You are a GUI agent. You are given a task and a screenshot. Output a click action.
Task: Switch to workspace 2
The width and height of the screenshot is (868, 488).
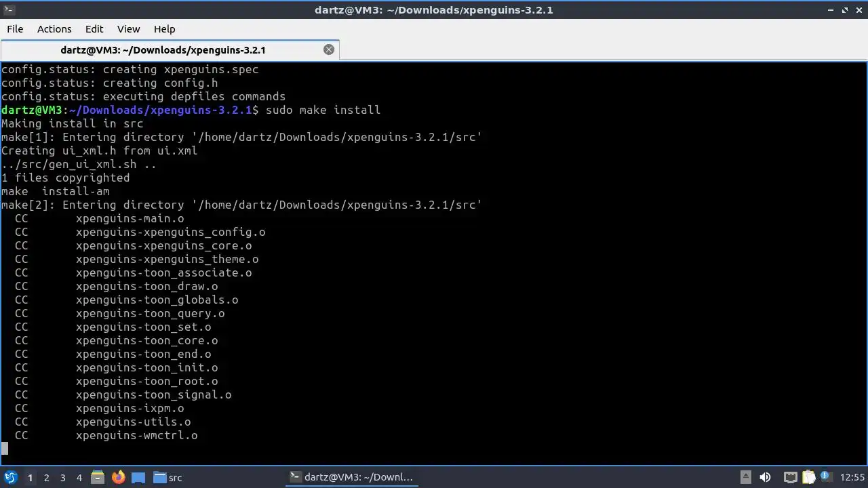coord(46,478)
